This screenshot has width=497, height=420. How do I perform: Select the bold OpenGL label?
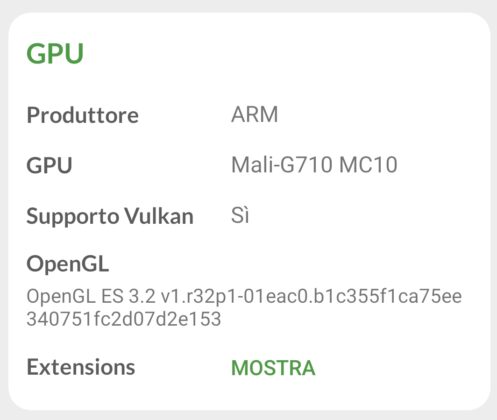68,264
